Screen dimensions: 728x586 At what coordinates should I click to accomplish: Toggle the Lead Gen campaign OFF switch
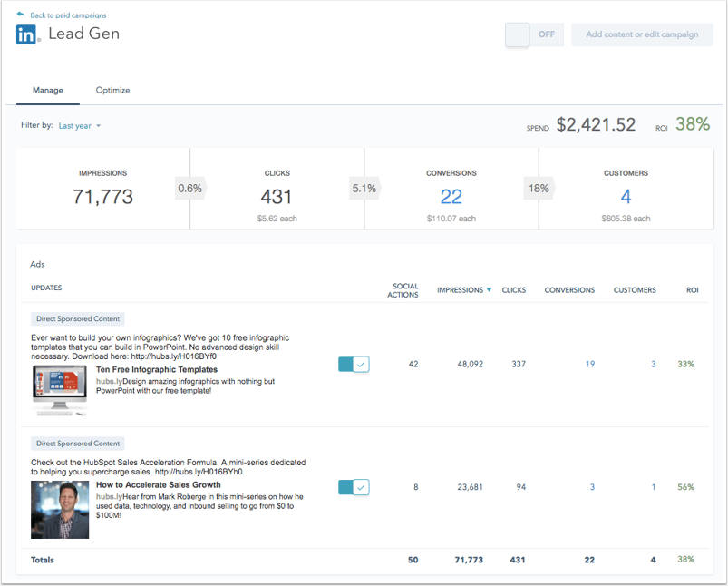click(534, 34)
